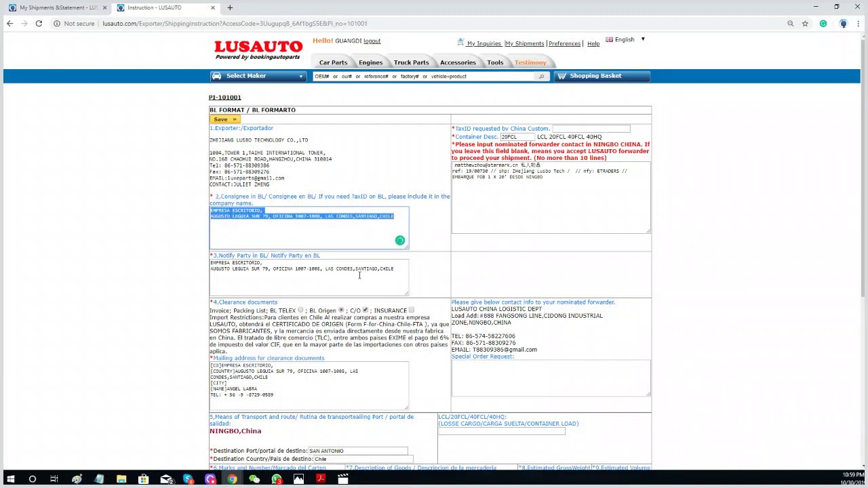The image size is (868, 488).
Task: Select the BL Origen radio button
Action: point(341,310)
